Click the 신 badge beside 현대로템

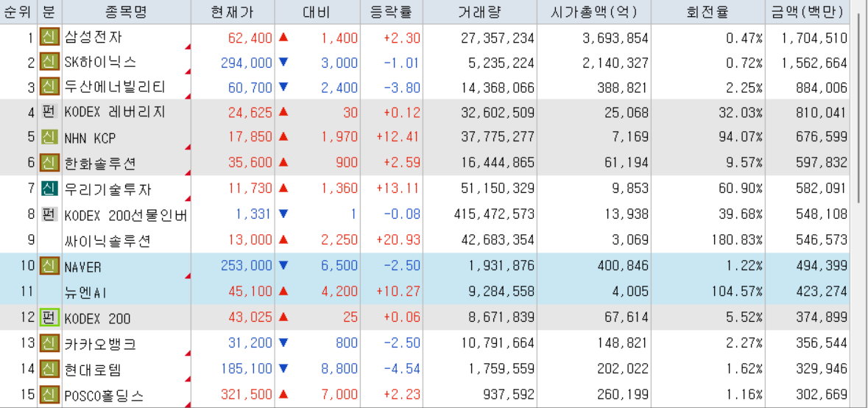49,369
